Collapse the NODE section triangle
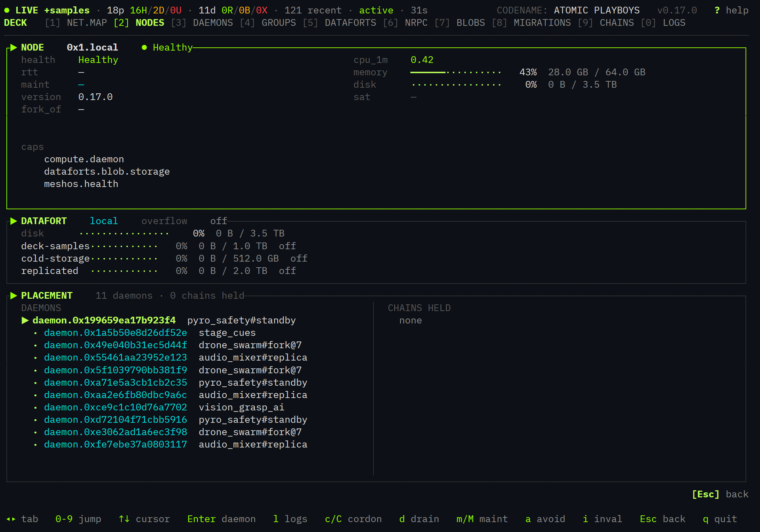The width and height of the screenshot is (760, 532). (x=14, y=47)
